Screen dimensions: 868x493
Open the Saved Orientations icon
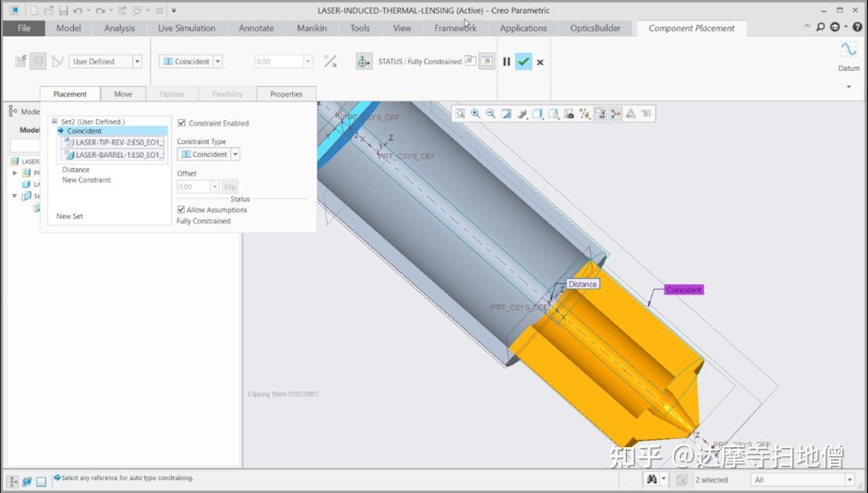pyautogui.click(x=520, y=113)
